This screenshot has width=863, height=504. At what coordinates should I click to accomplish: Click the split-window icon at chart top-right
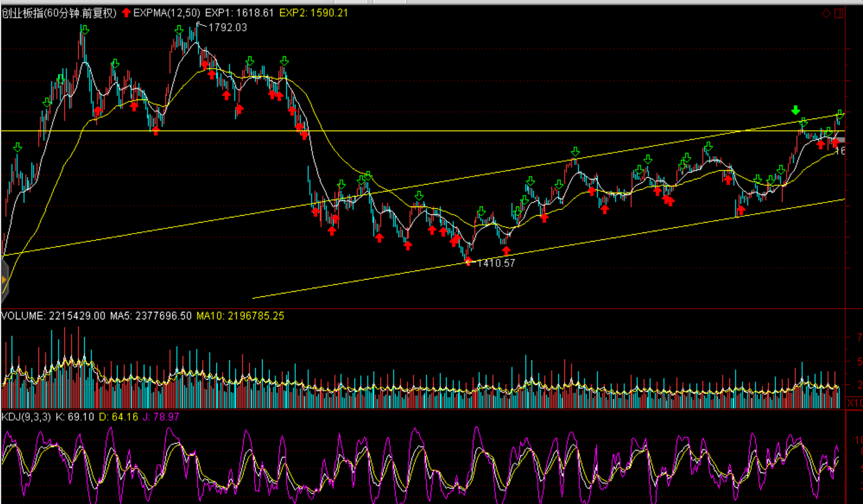pyautogui.click(x=839, y=13)
